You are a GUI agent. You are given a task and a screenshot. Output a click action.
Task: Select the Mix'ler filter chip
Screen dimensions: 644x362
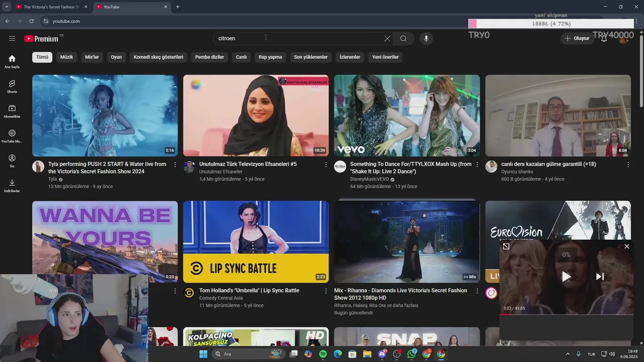click(92, 57)
